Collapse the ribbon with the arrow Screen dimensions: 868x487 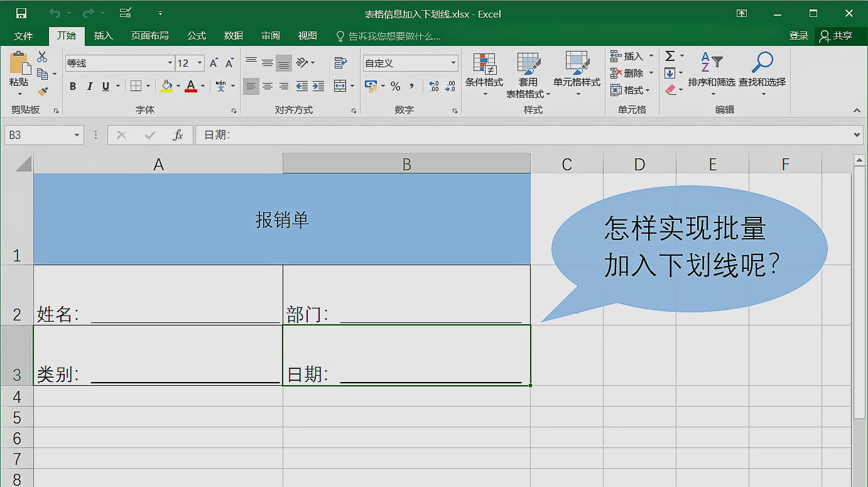pos(857,111)
